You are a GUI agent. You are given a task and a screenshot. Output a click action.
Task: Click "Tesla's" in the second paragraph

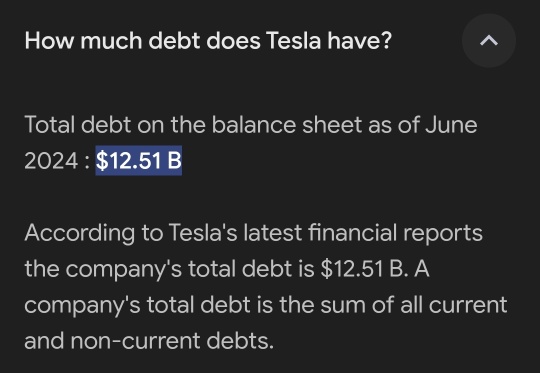coord(203,233)
